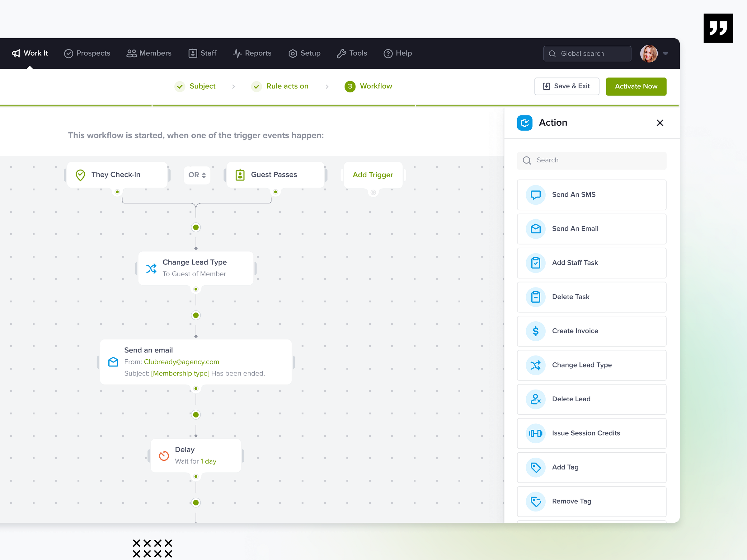The height and width of the screenshot is (560, 747).
Task: Open the OR condition selector
Action: pyautogui.click(x=196, y=175)
